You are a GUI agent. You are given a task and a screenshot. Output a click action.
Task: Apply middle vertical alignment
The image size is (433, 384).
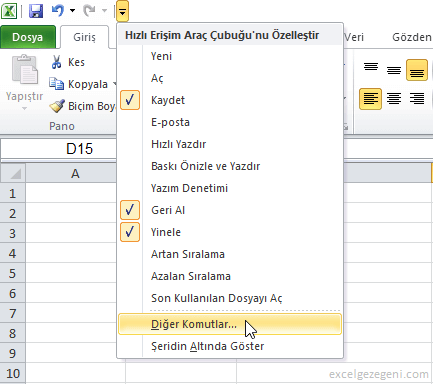coord(394,70)
